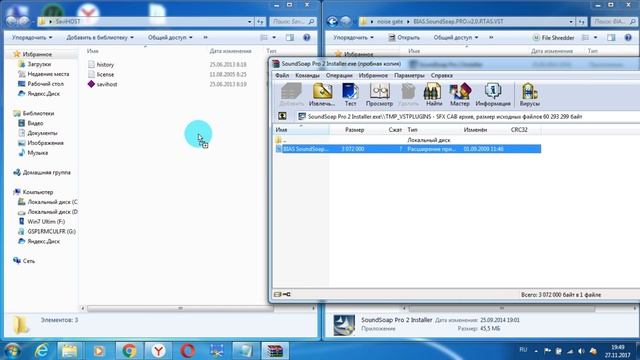Image resolution: width=640 pixels, height=360 pixels.
Task: Open Internet Explorer from the taskbar
Action: point(42,351)
